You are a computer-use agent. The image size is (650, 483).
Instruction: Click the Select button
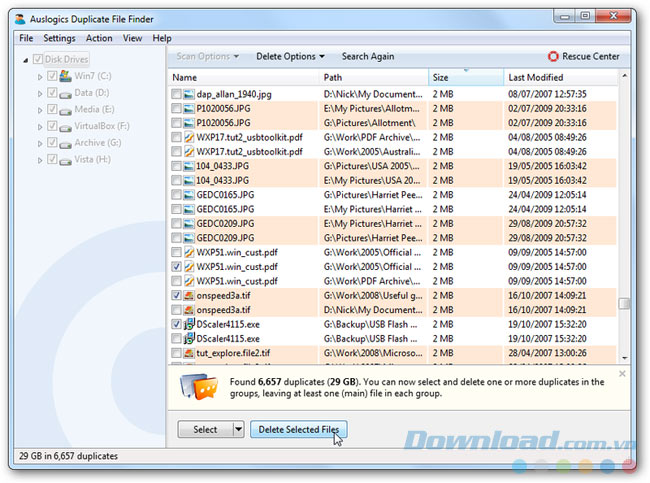(205, 429)
